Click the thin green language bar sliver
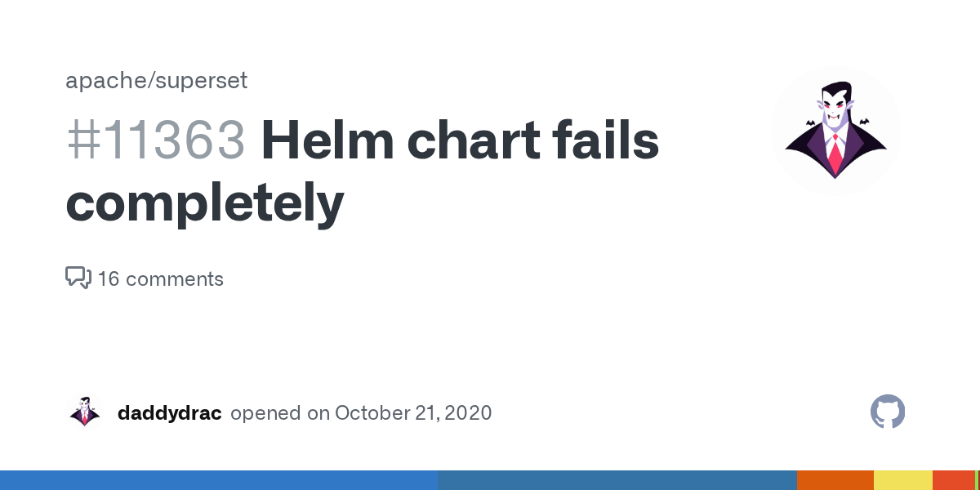Screen dimensions: 980x490 point(977,480)
